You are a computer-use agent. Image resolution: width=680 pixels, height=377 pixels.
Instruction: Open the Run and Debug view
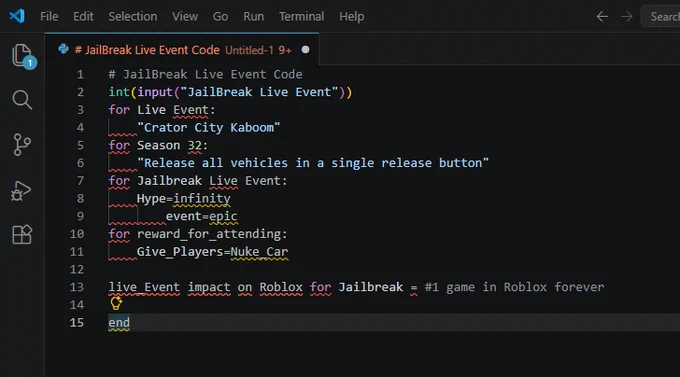click(x=21, y=191)
